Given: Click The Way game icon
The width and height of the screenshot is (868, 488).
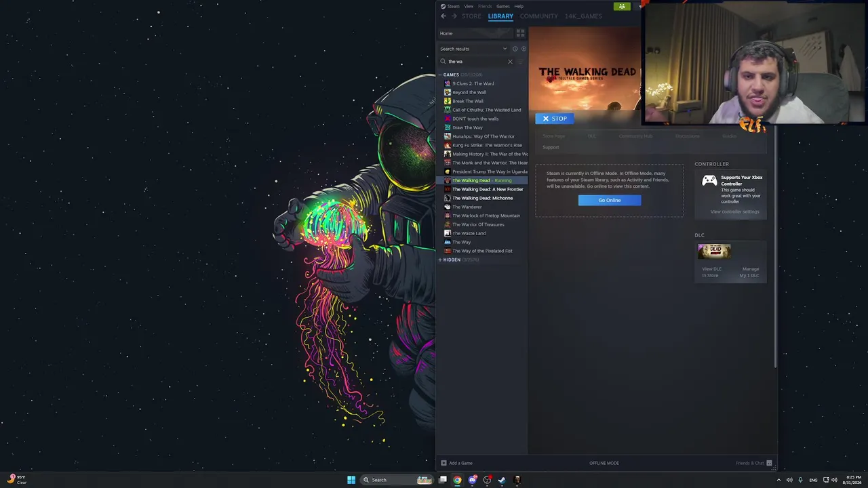Looking at the screenshot, I should 448,242.
